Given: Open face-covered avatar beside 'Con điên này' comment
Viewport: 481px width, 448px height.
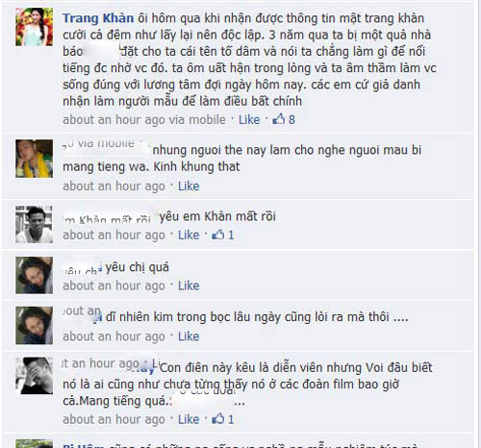Looking at the screenshot, I should (x=35, y=376).
